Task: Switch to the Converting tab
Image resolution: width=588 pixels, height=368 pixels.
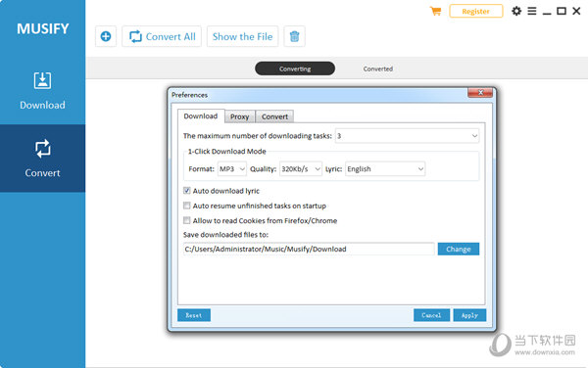Action: (295, 69)
